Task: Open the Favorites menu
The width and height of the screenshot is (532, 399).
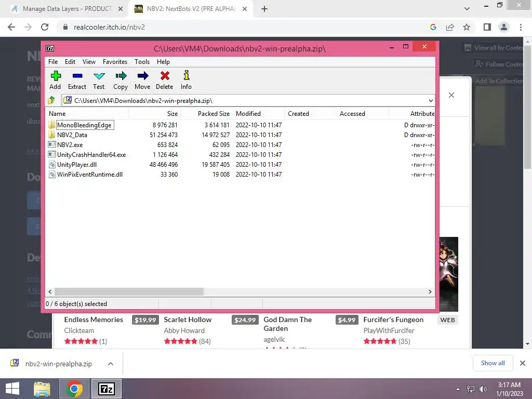Action: pyautogui.click(x=115, y=62)
